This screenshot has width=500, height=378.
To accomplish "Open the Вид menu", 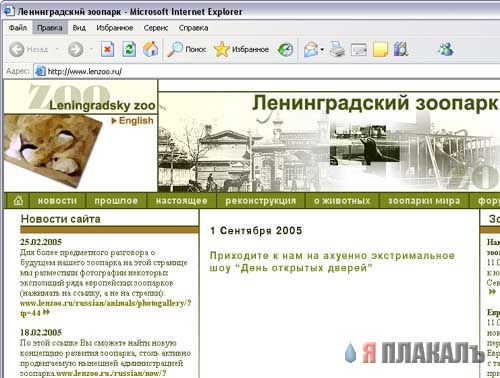I will [x=79, y=28].
